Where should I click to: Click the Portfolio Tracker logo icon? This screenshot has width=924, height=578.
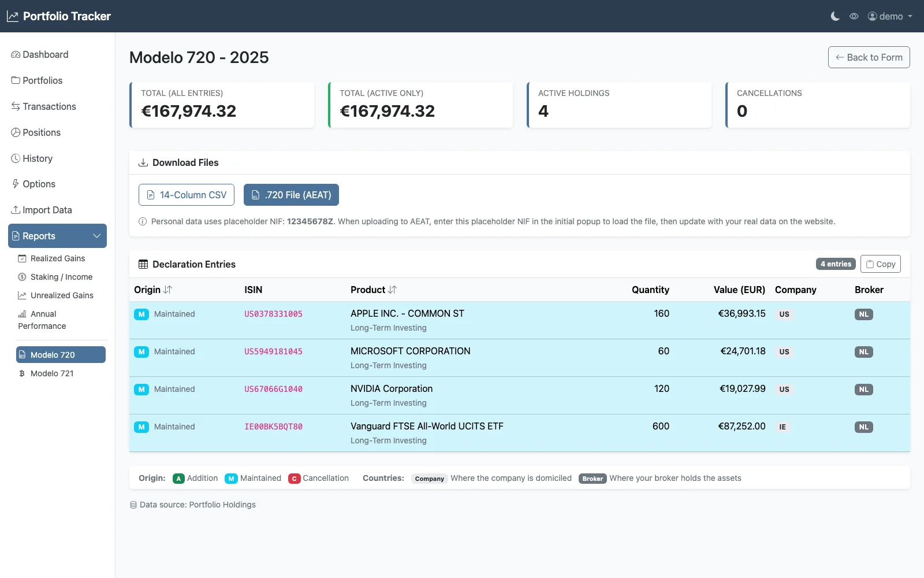click(x=13, y=16)
